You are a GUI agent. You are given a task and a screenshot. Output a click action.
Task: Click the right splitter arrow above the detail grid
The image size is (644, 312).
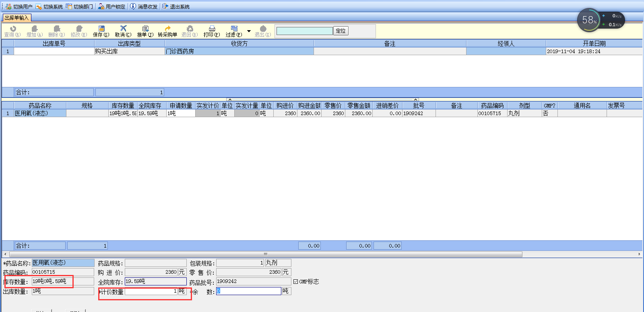[x=416, y=99]
